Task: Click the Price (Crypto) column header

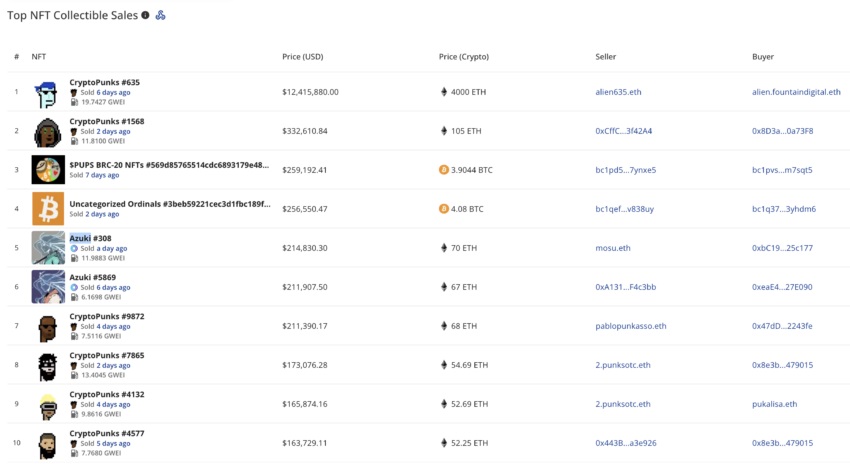Action: 463,57
